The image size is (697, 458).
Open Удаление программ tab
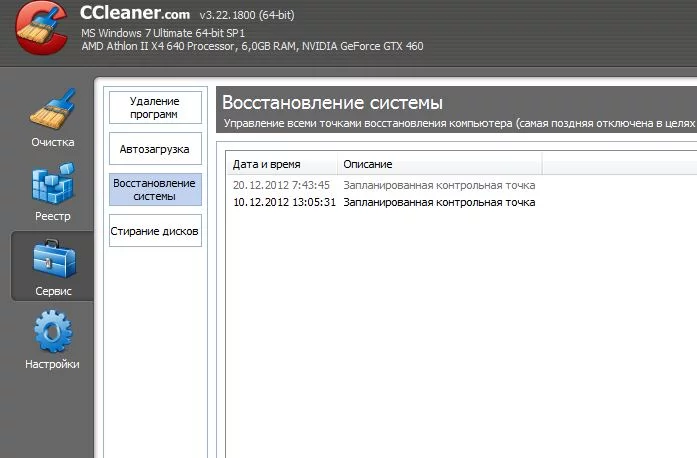[155, 108]
